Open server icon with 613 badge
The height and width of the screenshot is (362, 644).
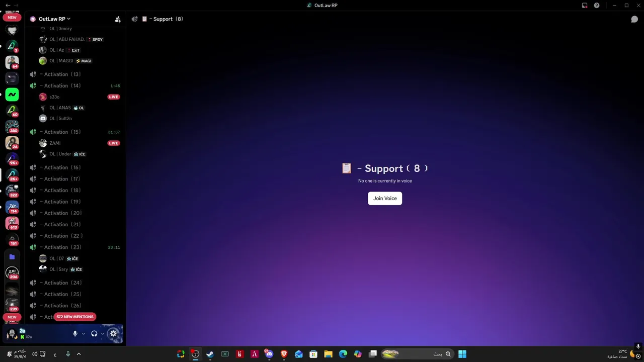[12, 223]
